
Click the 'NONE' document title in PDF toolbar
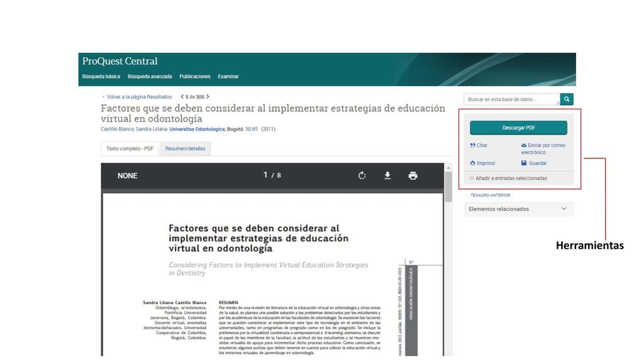tap(127, 176)
